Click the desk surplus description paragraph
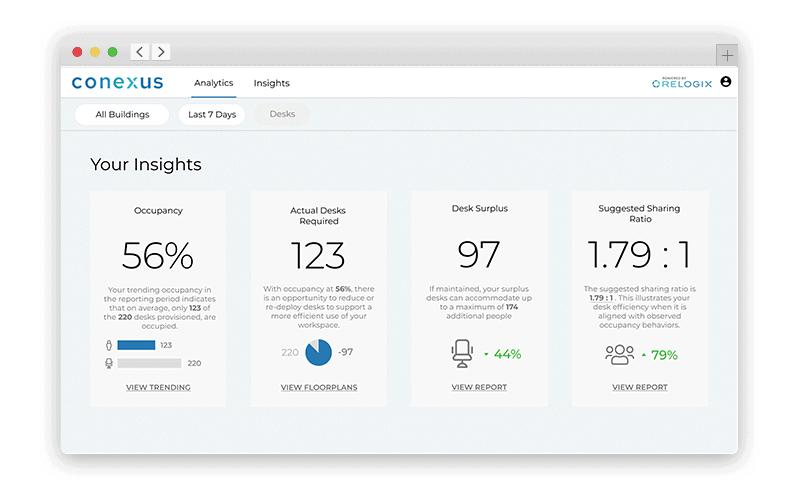This screenshot has width=800, height=500. coord(479,302)
